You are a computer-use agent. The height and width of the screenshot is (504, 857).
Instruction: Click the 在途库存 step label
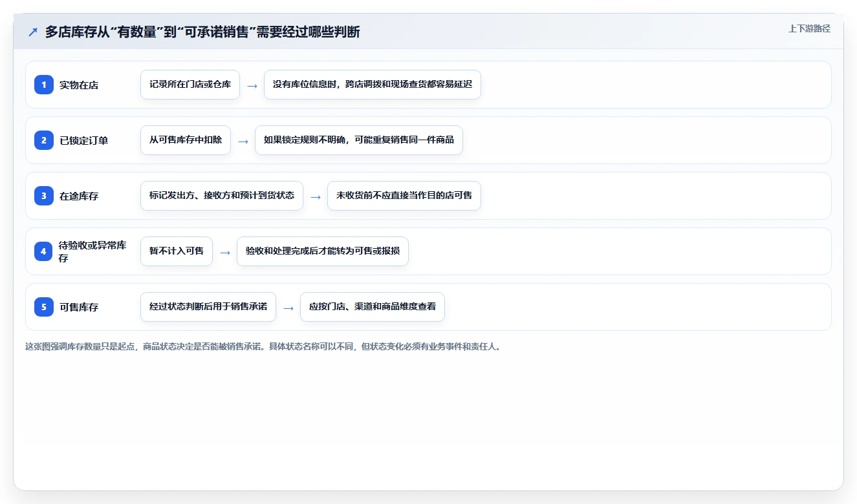[79, 196]
